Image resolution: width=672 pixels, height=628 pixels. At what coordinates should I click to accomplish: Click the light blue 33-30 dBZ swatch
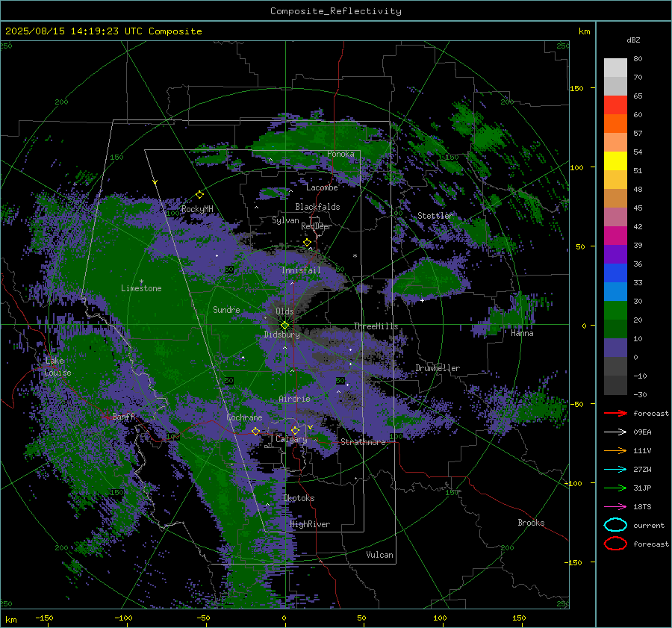pyautogui.click(x=615, y=292)
